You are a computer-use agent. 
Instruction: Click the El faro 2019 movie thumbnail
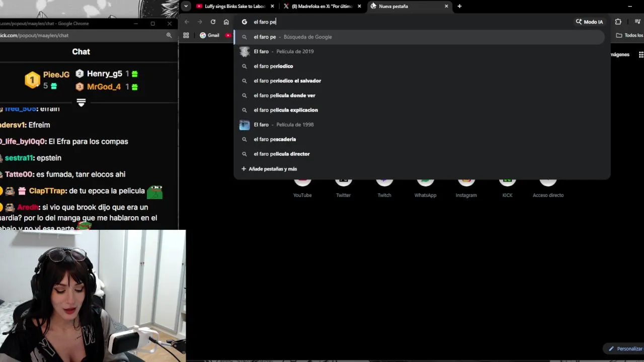coord(245,51)
